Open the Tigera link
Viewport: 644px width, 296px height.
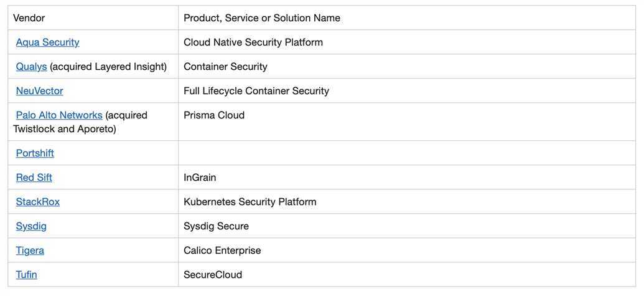coord(30,250)
